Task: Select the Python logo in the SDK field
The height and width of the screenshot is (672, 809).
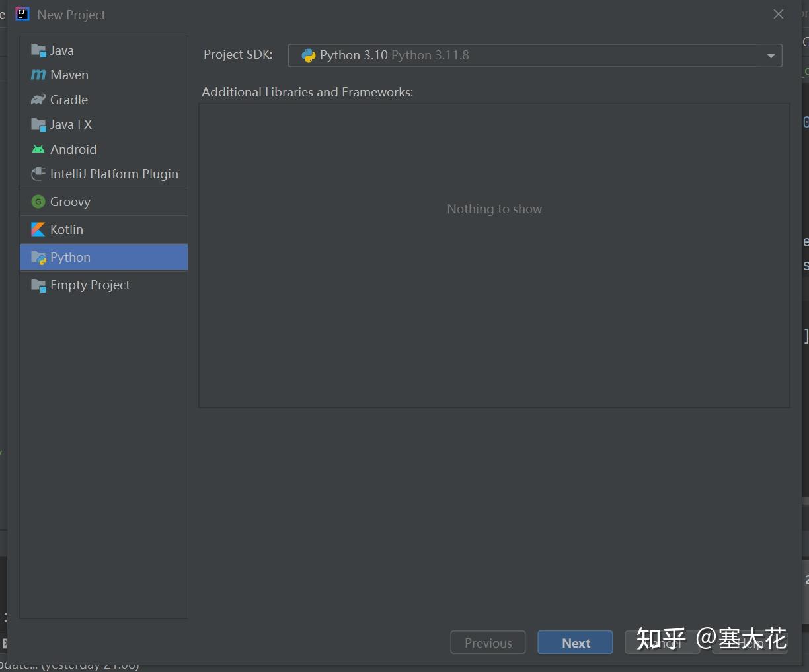Action: [308, 55]
